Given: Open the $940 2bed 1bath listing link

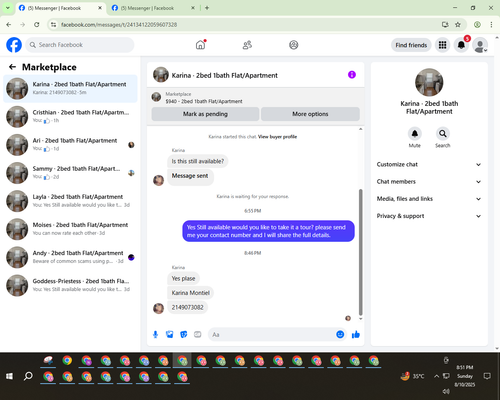Looking at the screenshot, I should pos(204,101).
